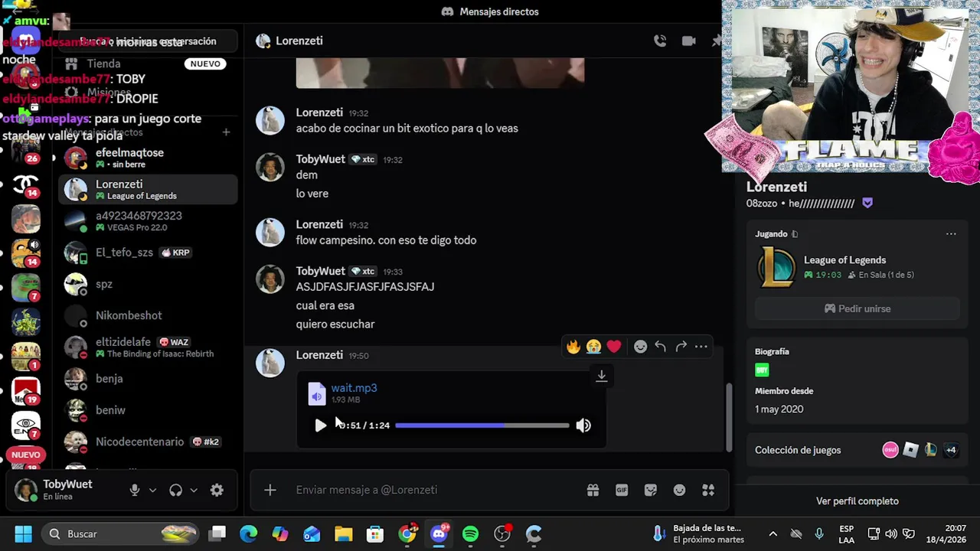Open the gift Nitro icon
The image size is (980, 551).
click(593, 490)
